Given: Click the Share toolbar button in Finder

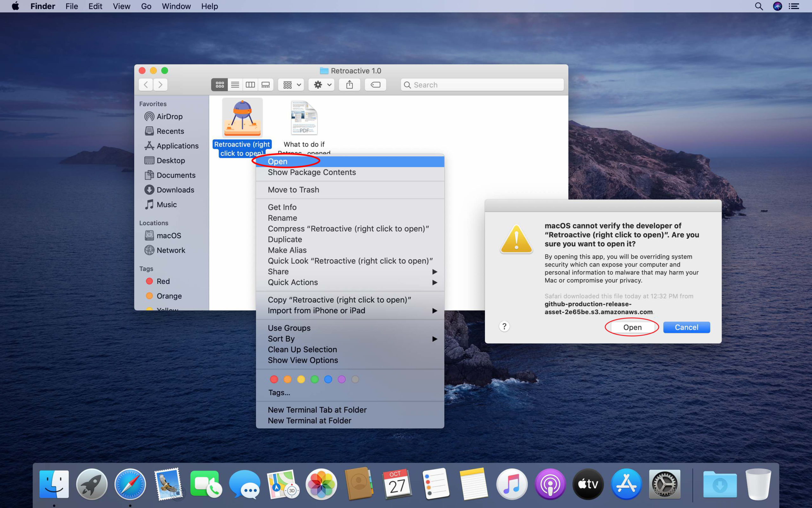Looking at the screenshot, I should pyautogui.click(x=349, y=85).
